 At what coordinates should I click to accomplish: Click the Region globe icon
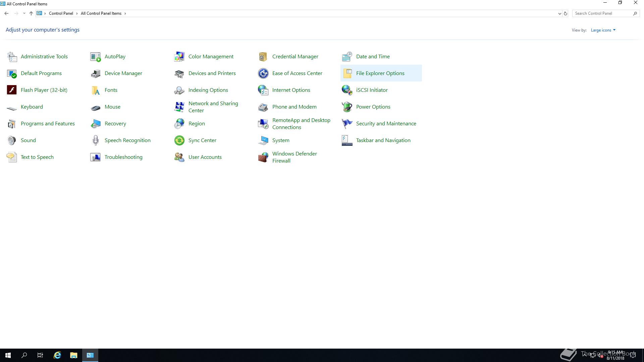click(x=179, y=124)
